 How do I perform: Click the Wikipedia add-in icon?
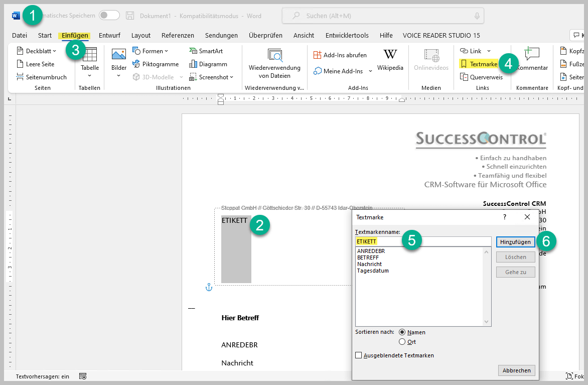point(390,55)
